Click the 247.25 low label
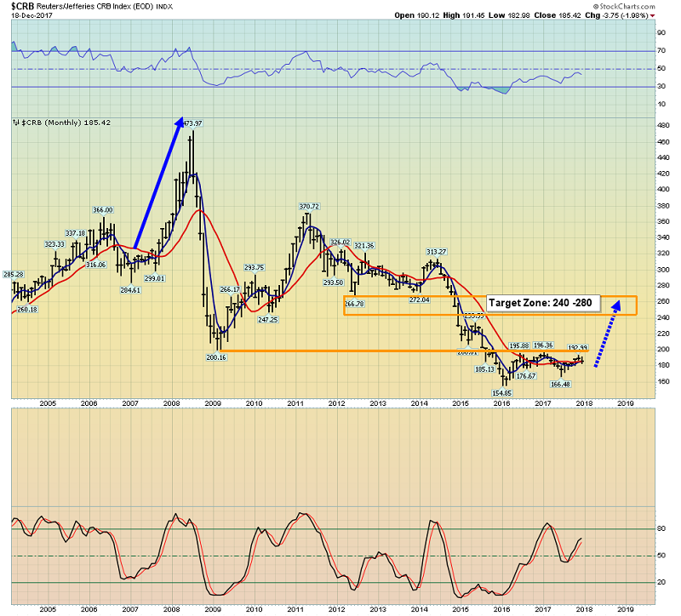The image size is (681, 616). pos(268,320)
